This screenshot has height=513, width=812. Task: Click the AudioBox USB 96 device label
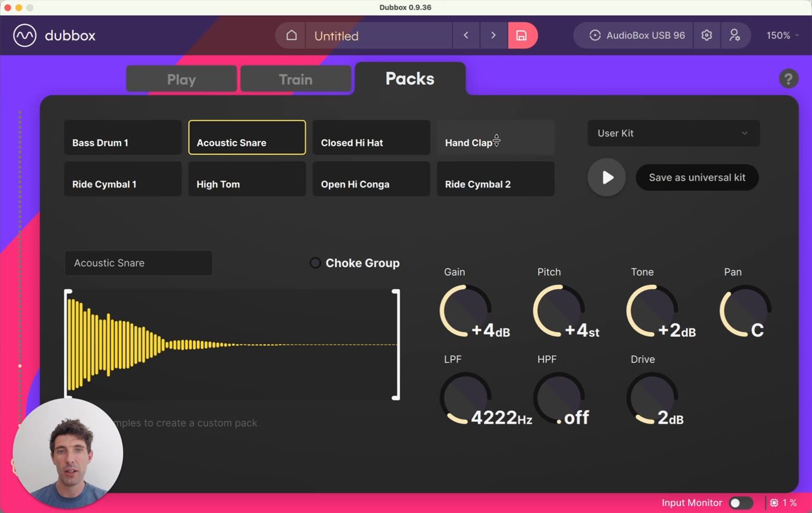[646, 35]
